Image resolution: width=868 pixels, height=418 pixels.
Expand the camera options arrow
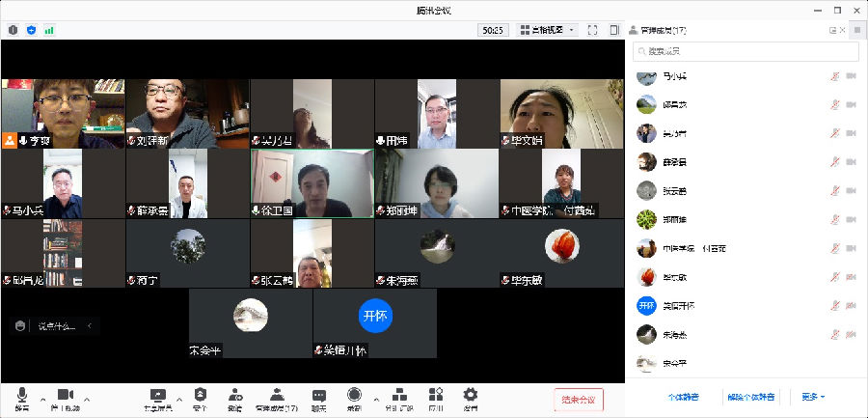point(87,398)
